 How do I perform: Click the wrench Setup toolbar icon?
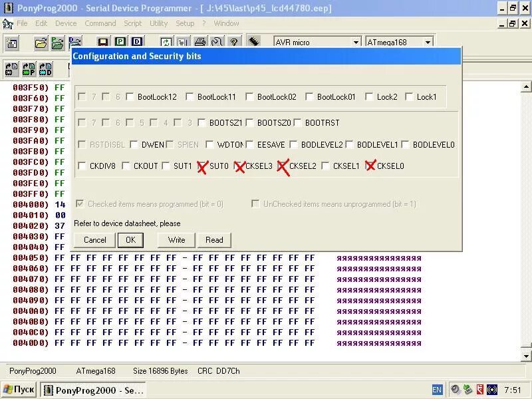(217, 42)
